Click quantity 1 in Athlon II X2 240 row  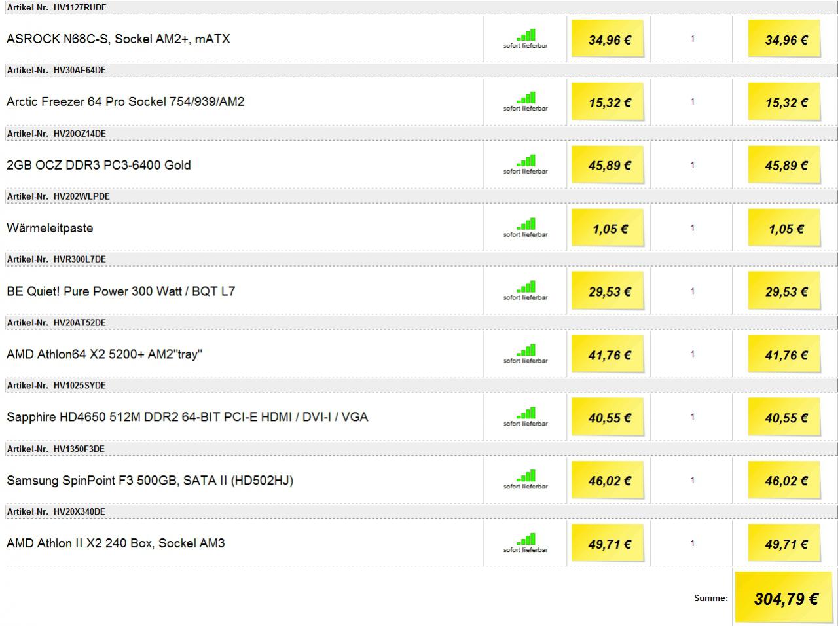coord(693,543)
